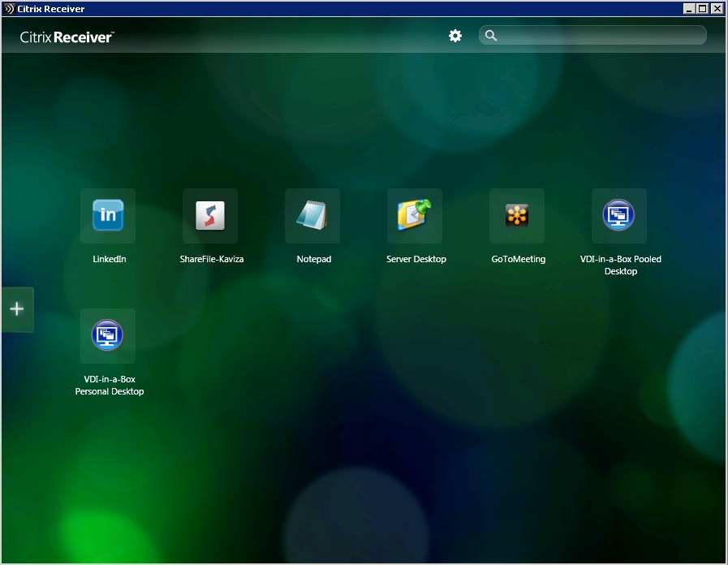
Task: Click the magnifier inside the search box
Action: pyautogui.click(x=491, y=36)
